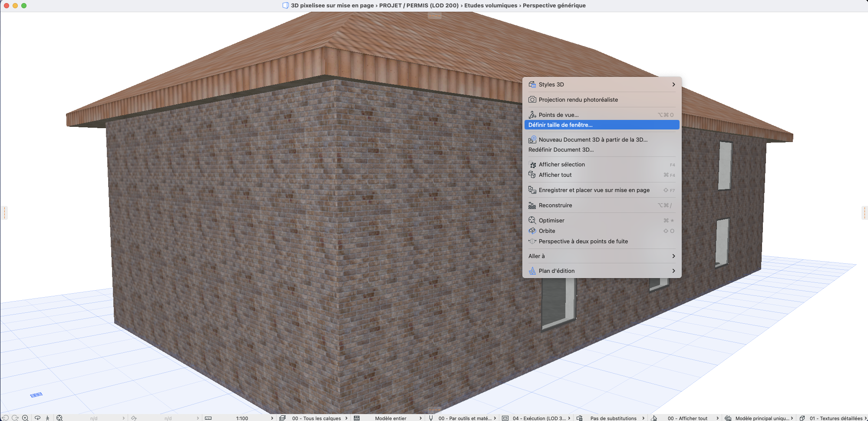Click the scale ruler icon beside 1:100
868x421 pixels.
pyautogui.click(x=208, y=418)
